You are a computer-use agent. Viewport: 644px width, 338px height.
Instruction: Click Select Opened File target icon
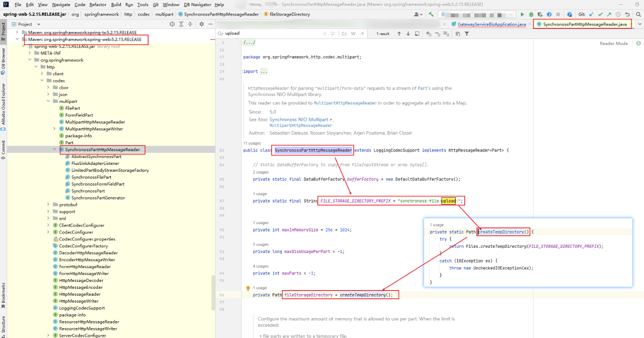(x=172, y=24)
